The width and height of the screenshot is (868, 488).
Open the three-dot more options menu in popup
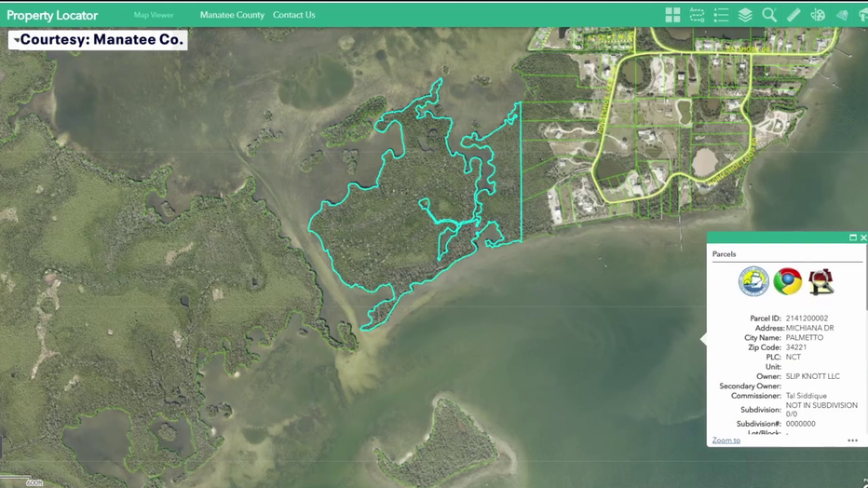(852, 441)
